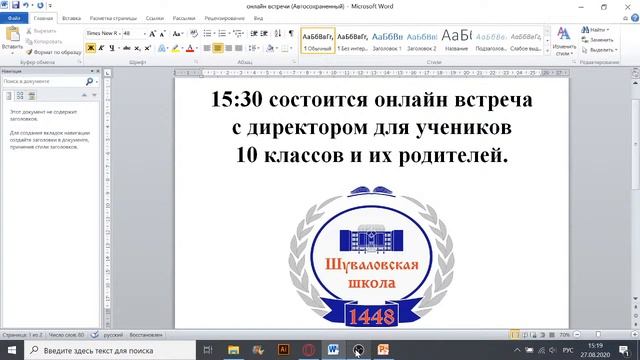
Task: Click Replace (Заменить)
Action: pyautogui.click(x=598, y=40)
